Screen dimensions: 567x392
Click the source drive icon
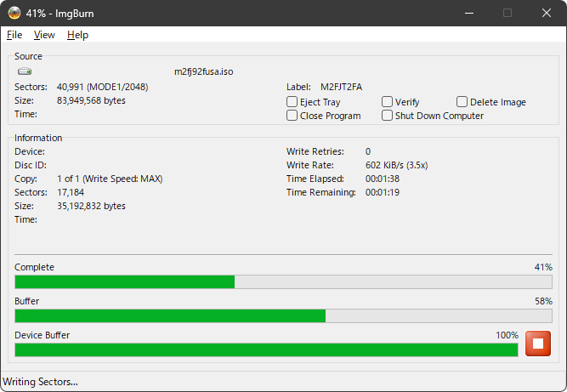(x=25, y=71)
